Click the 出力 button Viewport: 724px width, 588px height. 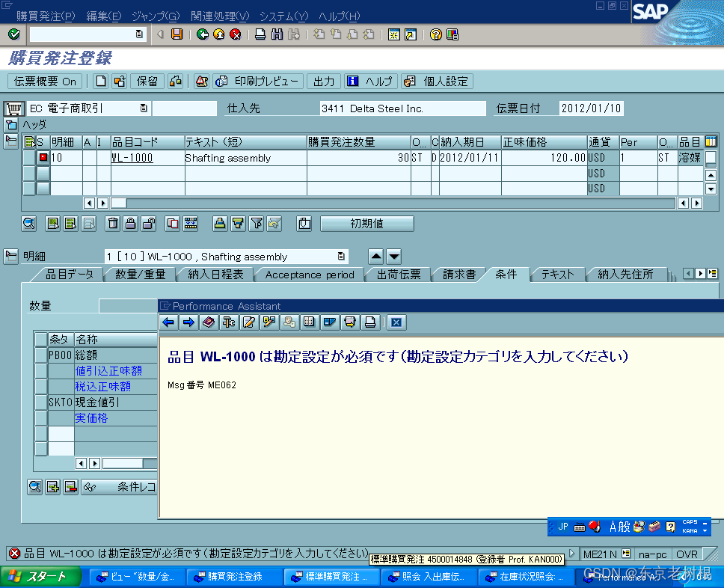tap(324, 82)
